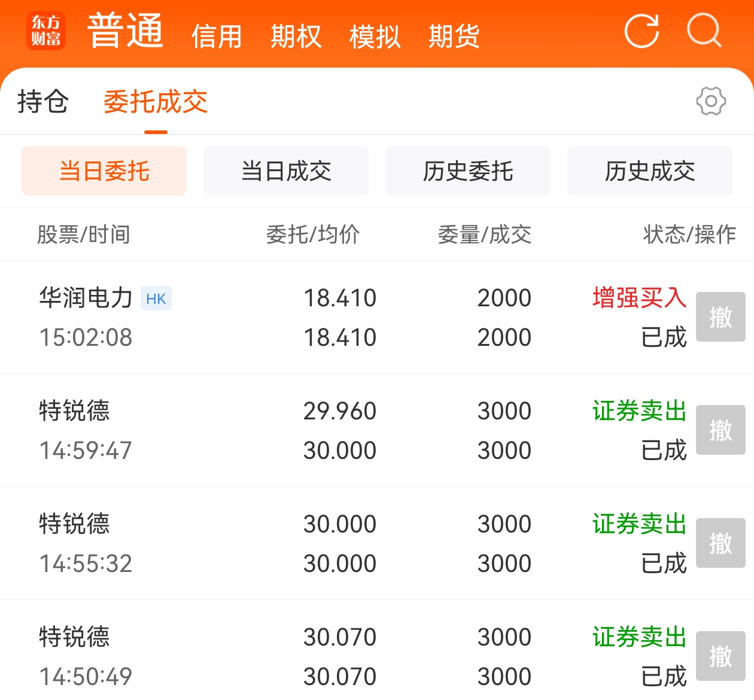Show 当日成交 trades
Viewport: 754px width, 700px height.
[286, 171]
